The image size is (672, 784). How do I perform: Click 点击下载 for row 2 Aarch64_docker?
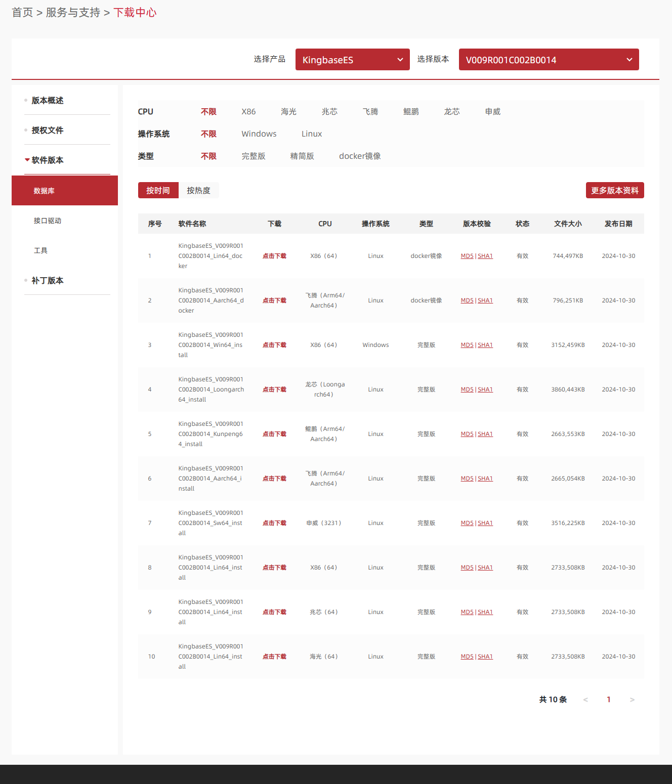(x=274, y=300)
